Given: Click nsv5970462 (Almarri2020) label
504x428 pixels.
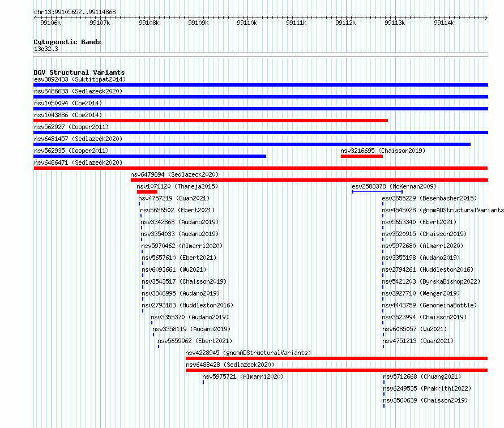Looking at the screenshot, I should click(182, 246).
